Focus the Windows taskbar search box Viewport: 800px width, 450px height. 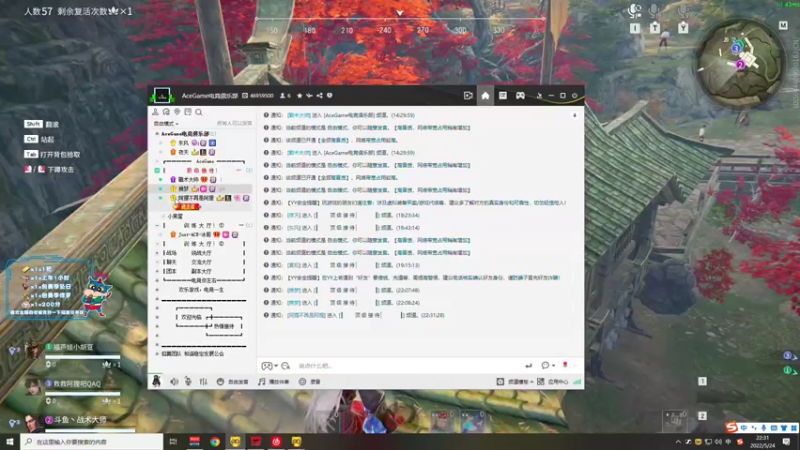click(x=92, y=442)
